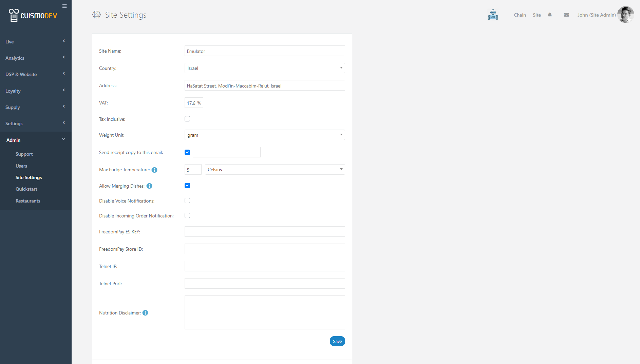The height and width of the screenshot is (364, 640).
Task: Expand the Supply sidebar section
Action: pyautogui.click(x=36, y=107)
